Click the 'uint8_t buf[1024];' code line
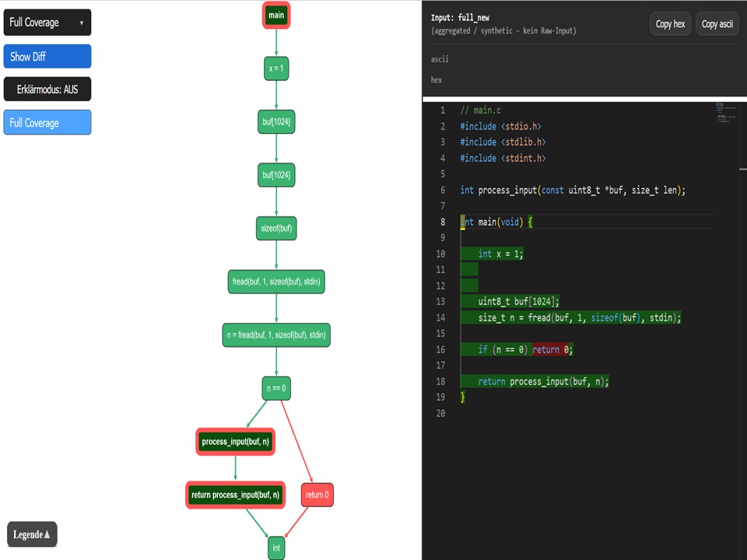747x560 pixels. pyautogui.click(x=519, y=302)
